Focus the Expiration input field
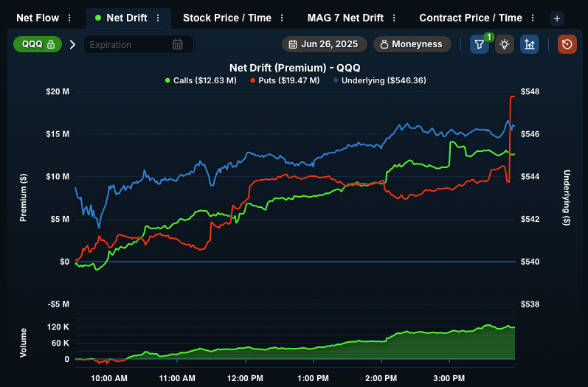 point(139,44)
